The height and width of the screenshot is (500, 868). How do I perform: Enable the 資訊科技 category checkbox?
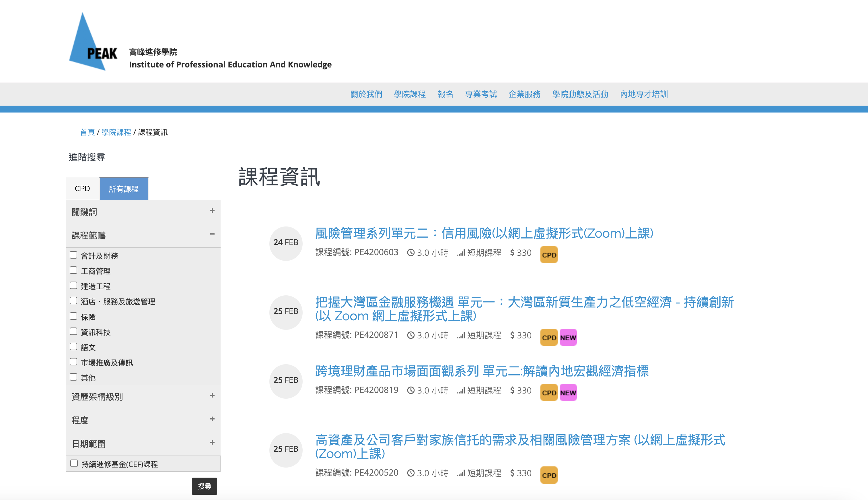73,332
